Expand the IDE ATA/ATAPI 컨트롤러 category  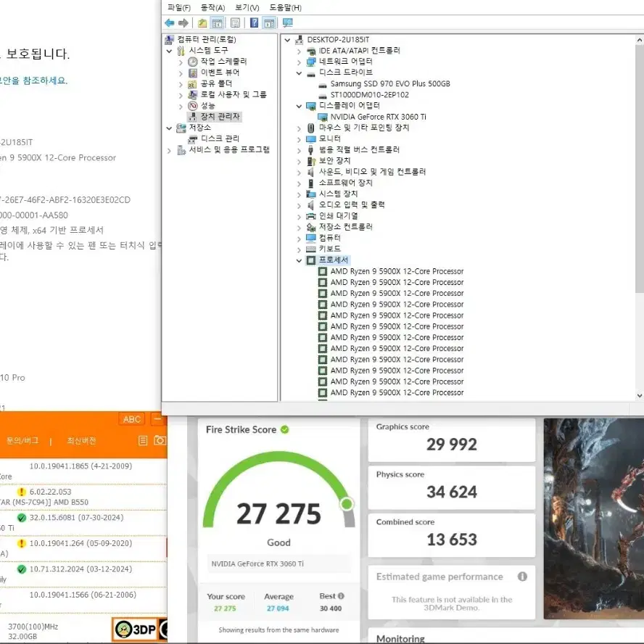tap(299, 51)
